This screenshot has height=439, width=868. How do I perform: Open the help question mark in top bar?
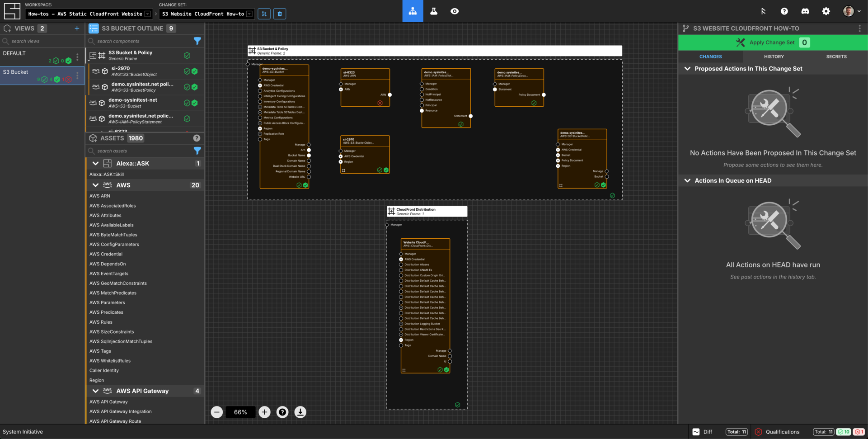point(784,11)
